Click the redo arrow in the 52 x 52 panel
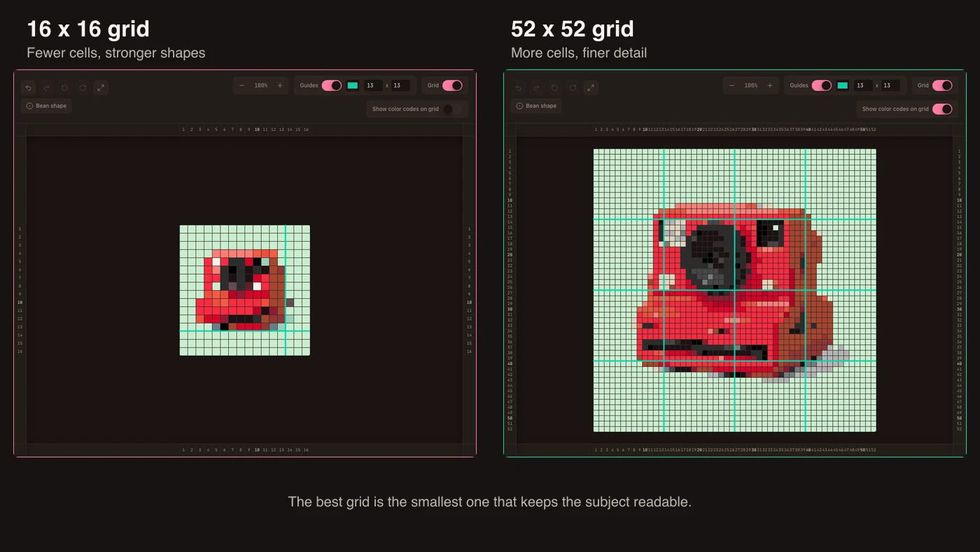The image size is (980, 552). (x=536, y=88)
